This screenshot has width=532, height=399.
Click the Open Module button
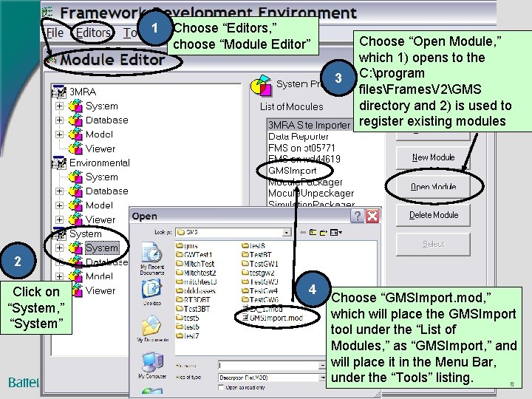tap(433, 187)
